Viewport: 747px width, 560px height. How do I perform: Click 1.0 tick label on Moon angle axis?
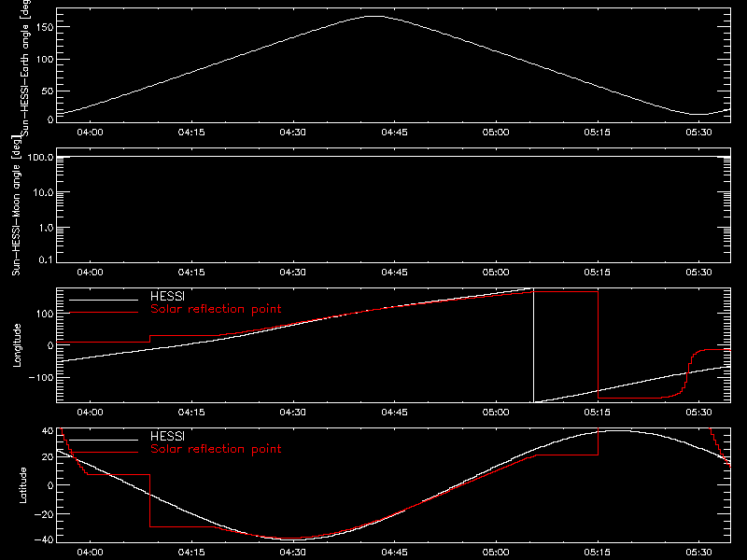tap(46, 228)
